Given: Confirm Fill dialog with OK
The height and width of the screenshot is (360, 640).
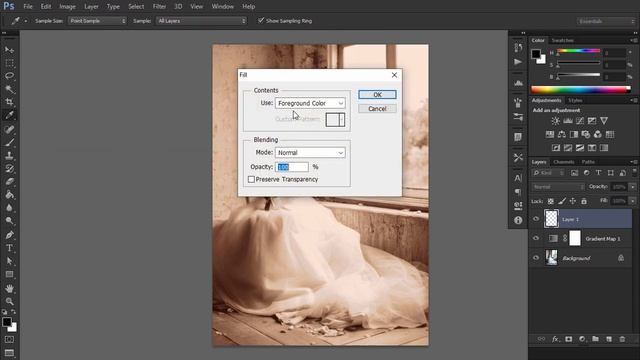Looking at the screenshot, I should [x=377, y=95].
